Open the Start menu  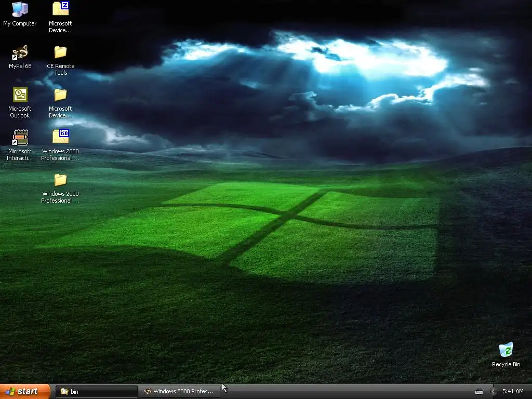point(25,392)
